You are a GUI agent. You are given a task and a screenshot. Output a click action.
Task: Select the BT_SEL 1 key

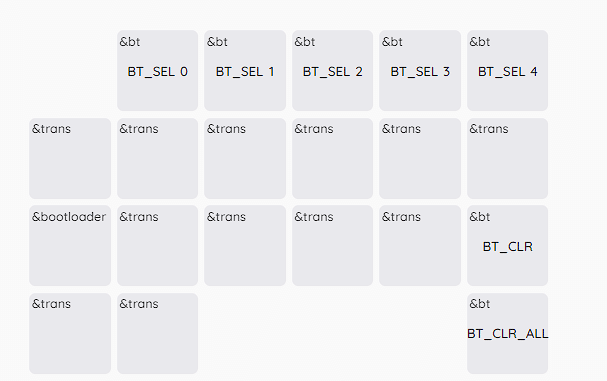point(245,70)
